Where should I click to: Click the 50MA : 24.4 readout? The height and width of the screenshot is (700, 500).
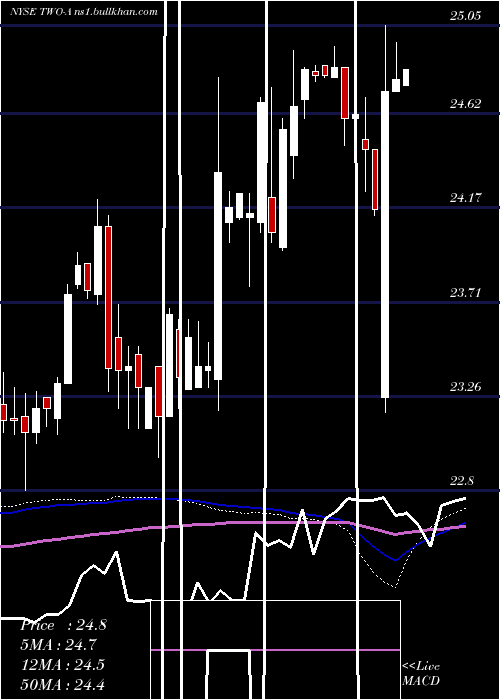pos(63,684)
